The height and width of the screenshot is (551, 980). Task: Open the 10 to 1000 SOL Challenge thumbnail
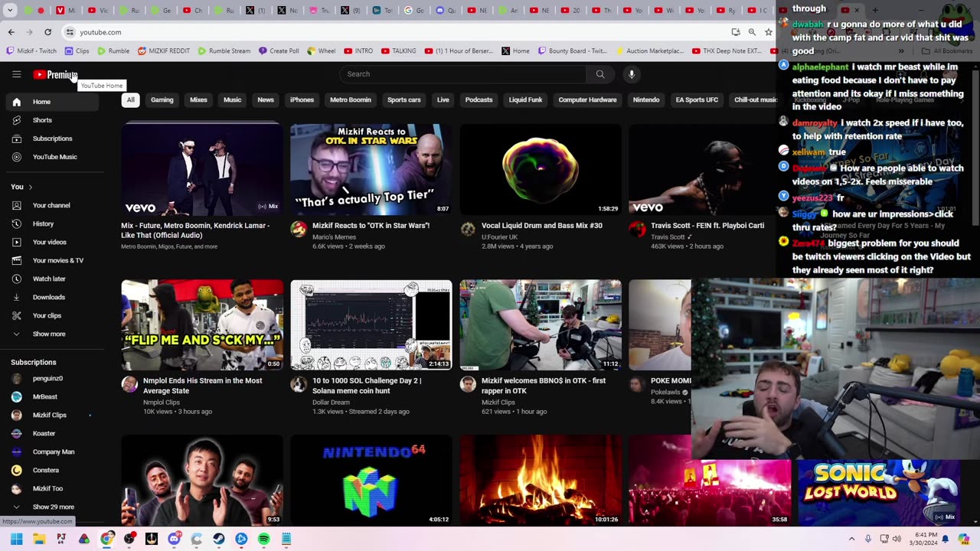coord(371,325)
